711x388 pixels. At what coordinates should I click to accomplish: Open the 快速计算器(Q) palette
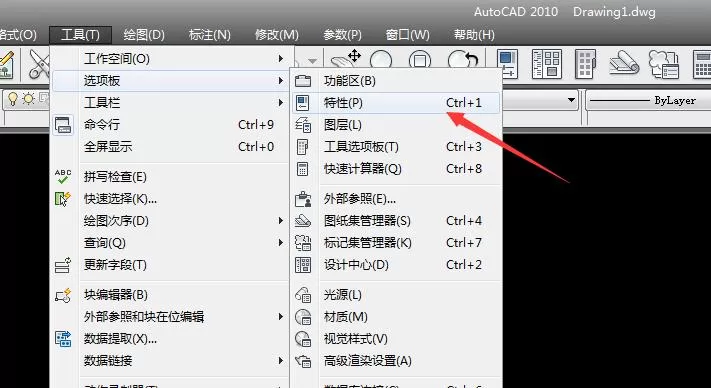coord(396,169)
